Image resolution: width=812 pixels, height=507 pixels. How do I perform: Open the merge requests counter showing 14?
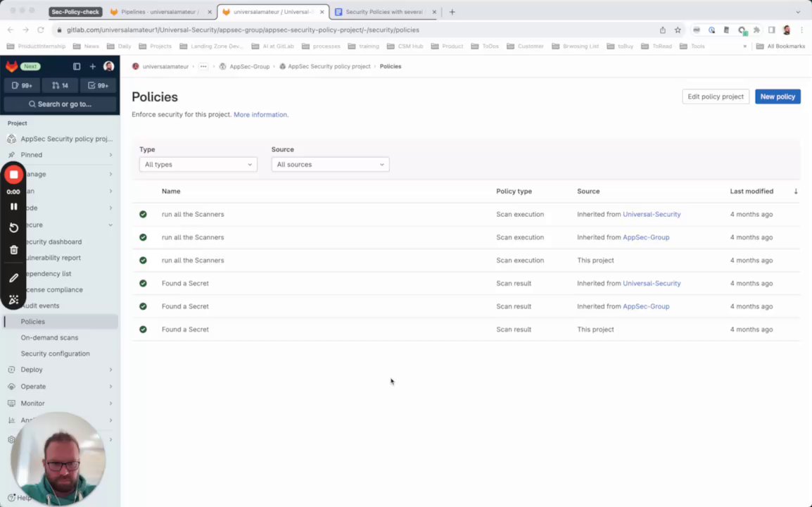tap(60, 85)
